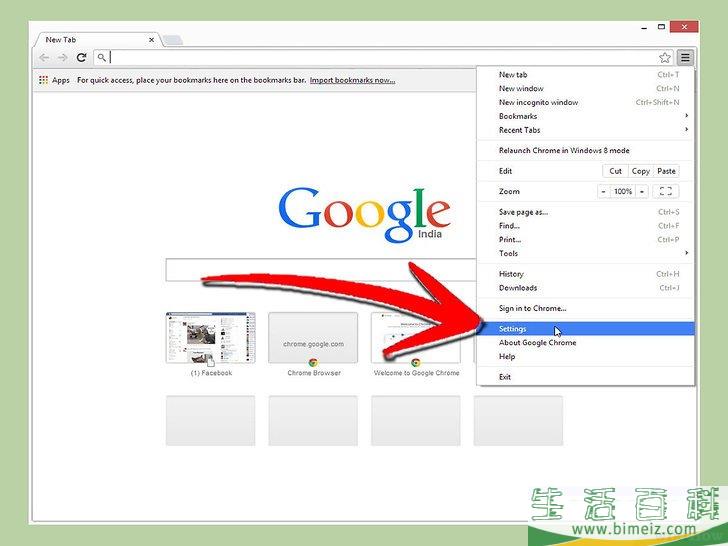Click the Paste button
728x546 pixels.
(x=666, y=171)
